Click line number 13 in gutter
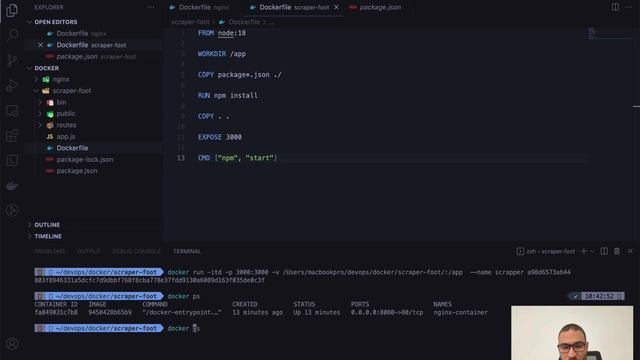 coord(181,158)
